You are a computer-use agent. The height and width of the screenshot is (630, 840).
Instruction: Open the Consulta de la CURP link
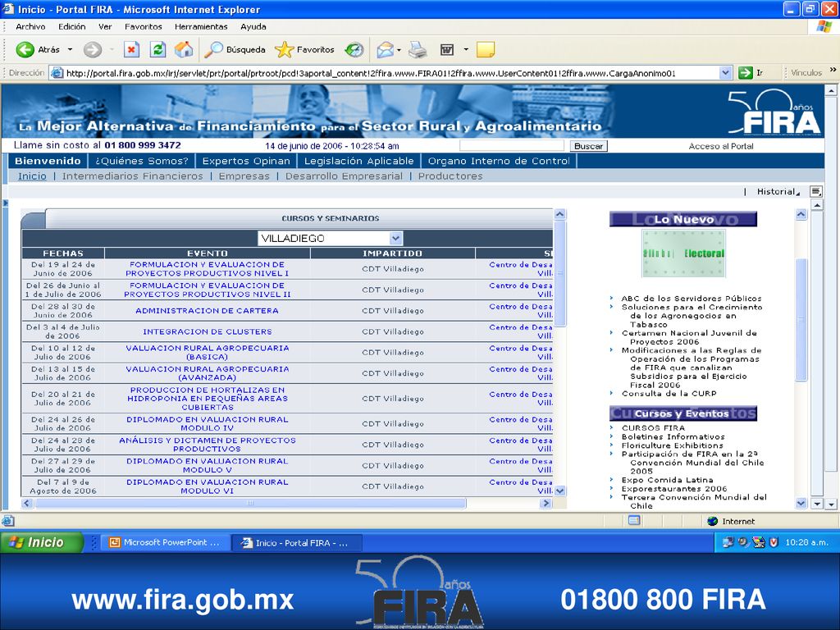(x=669, y=393)
